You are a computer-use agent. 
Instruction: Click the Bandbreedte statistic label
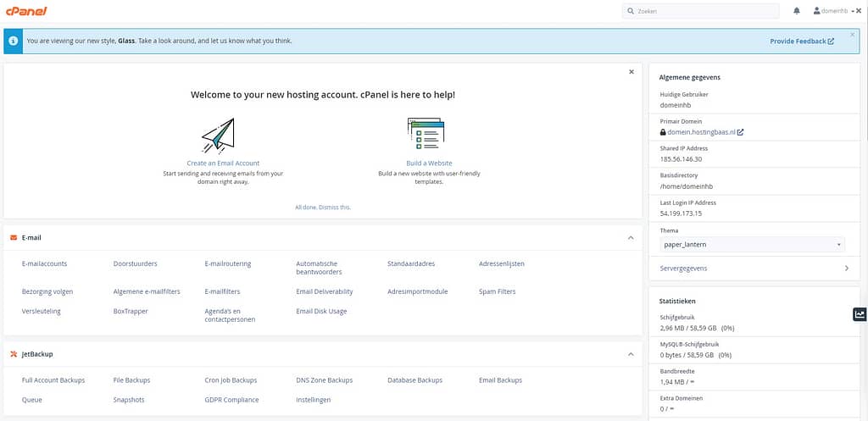[677, 371]
